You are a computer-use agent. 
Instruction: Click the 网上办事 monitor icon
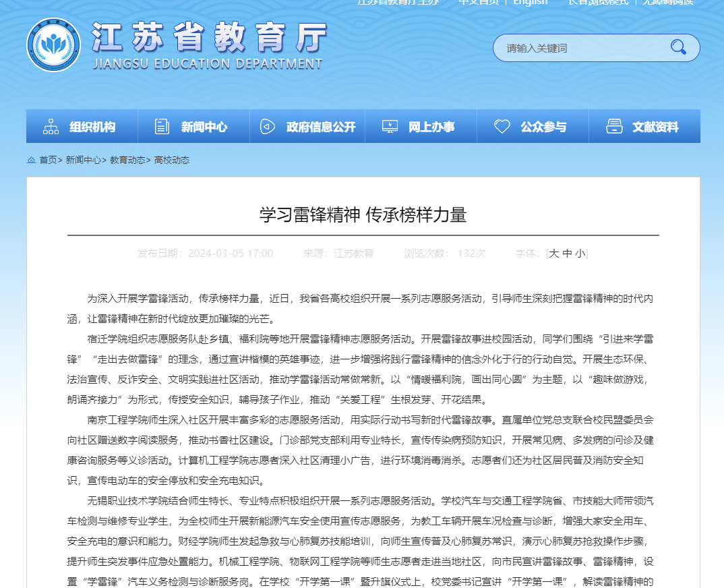pyautogui.click(x=390, y=127)
